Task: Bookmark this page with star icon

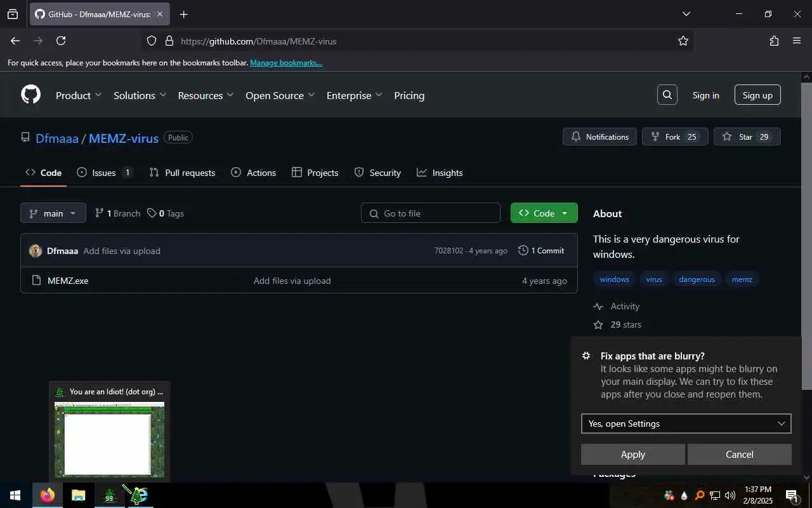Action: click(x=683, y=41)
